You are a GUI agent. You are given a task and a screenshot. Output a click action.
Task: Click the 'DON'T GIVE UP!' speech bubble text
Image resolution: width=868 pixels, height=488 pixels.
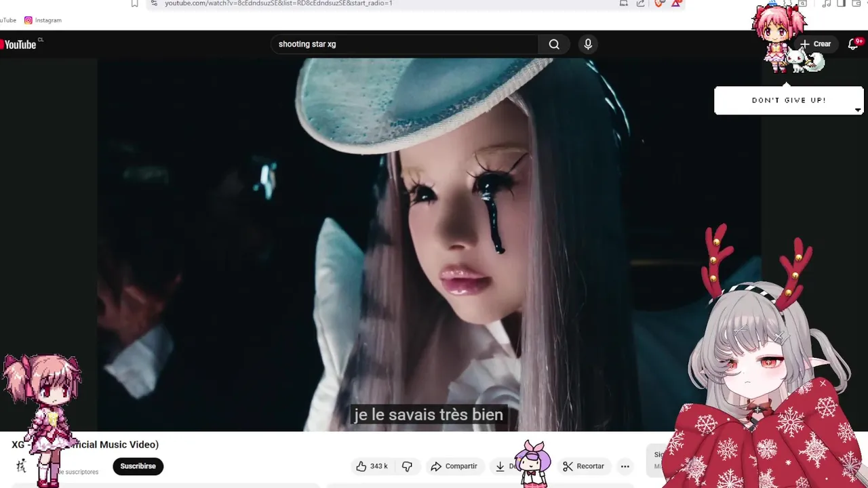(x=789, y=100)
